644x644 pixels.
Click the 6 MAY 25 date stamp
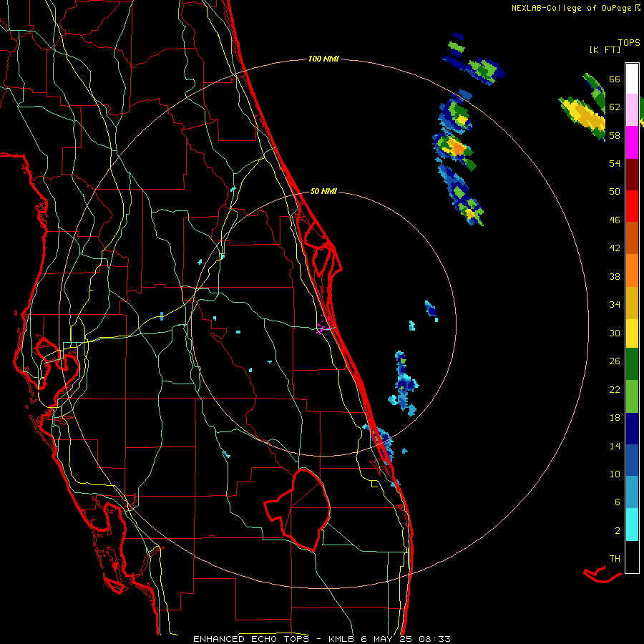[386, 639]
